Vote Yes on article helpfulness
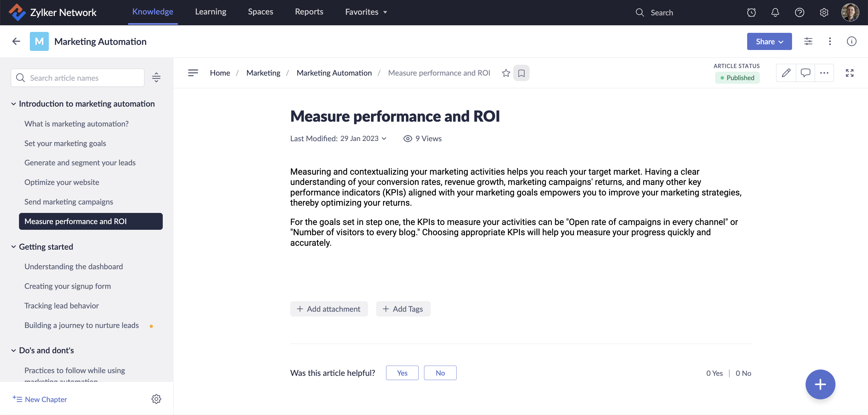Screen dimensions: 868x415 click(x=402, y=373)
